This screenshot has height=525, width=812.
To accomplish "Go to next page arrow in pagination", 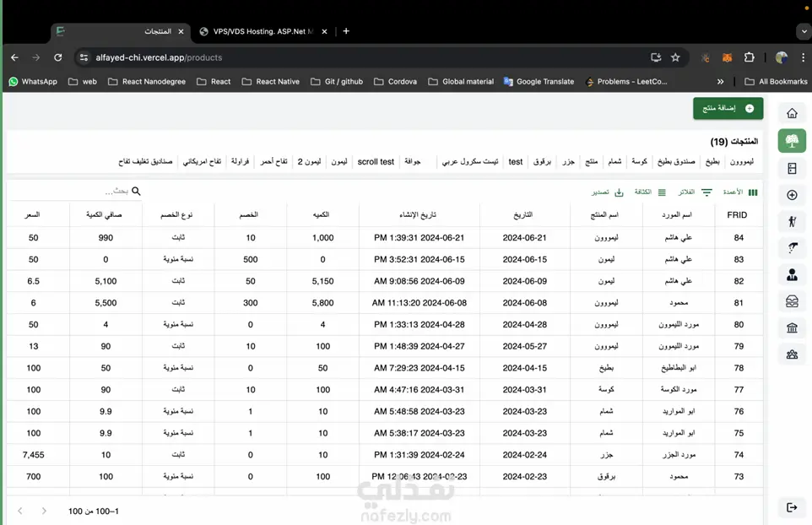I will 44,511.
